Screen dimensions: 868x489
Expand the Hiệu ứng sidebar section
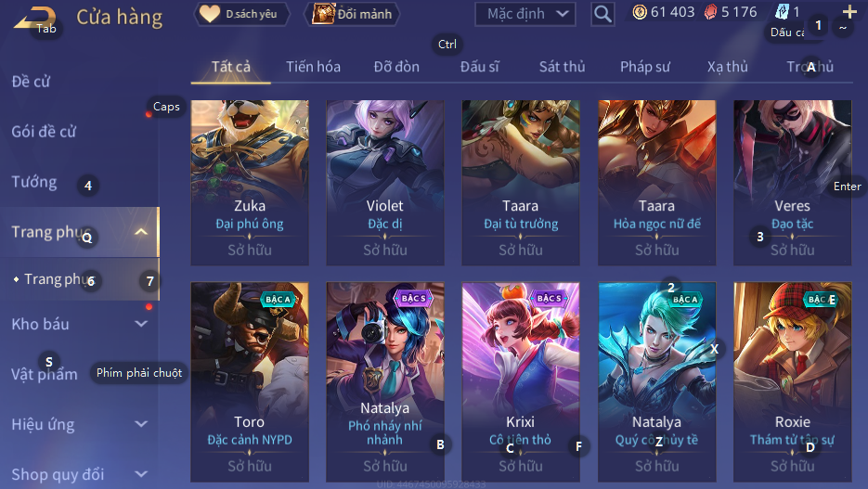(141, 424)
